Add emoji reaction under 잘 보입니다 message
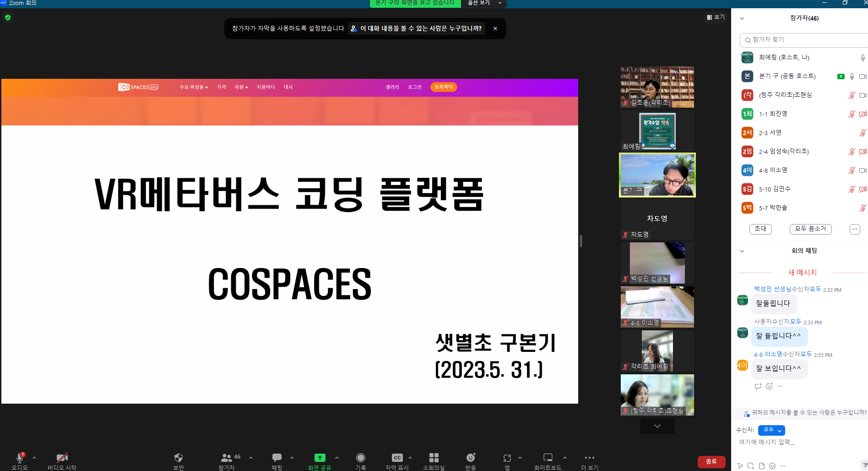The image size is (868, 471). [x=770, y=386]
